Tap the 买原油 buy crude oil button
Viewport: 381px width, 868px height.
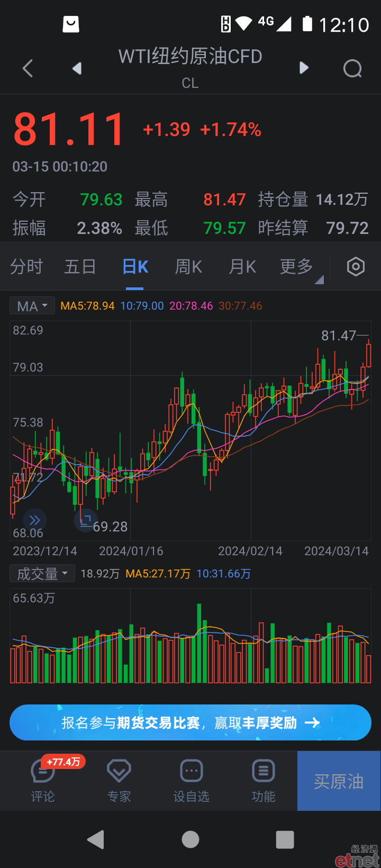339,781
